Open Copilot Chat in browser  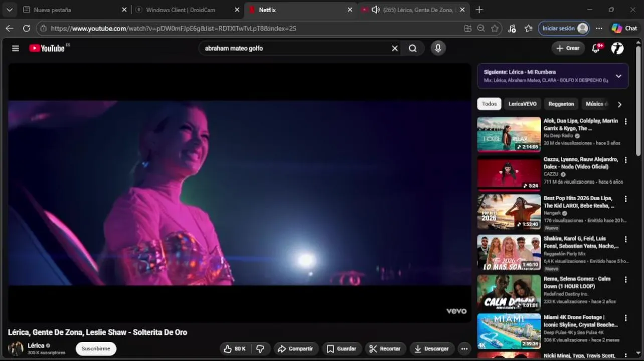(624, 28)
